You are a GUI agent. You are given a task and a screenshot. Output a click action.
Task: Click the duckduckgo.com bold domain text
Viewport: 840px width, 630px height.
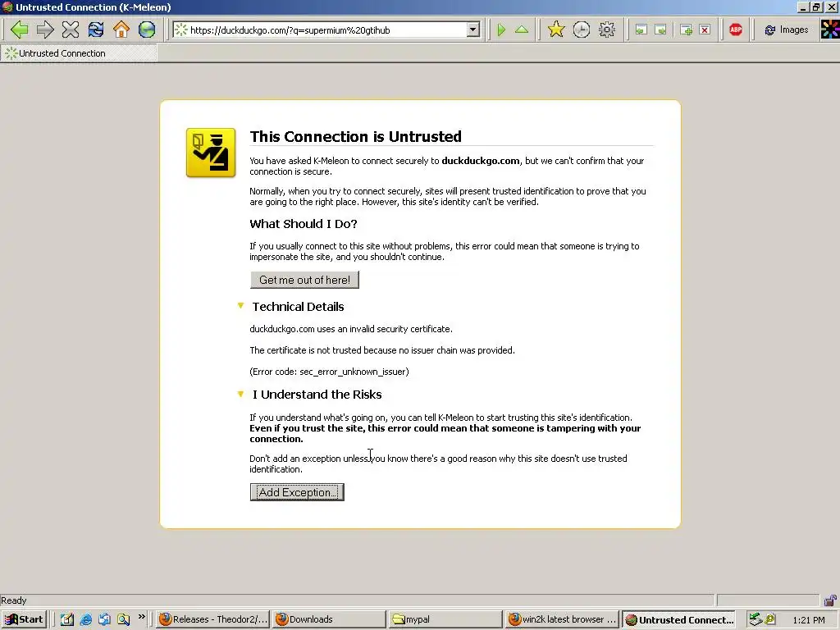click(480, 161)
